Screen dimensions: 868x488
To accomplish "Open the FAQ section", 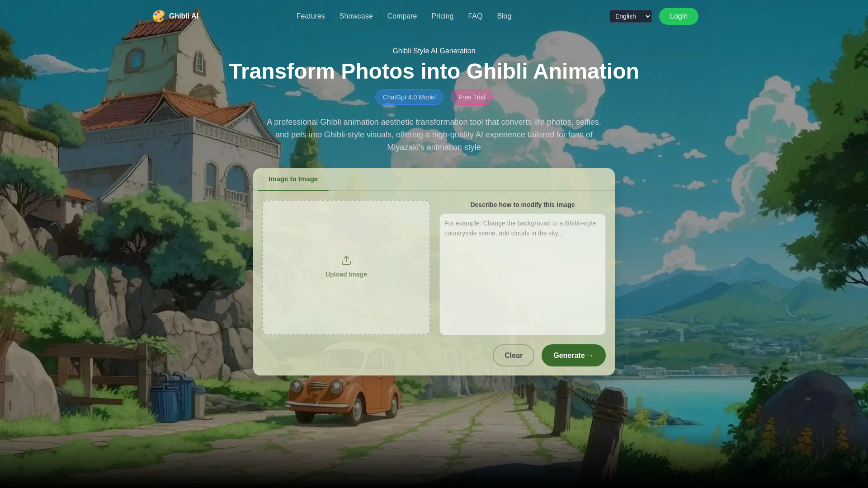I will pyautogui.click(x=475, y=16).
